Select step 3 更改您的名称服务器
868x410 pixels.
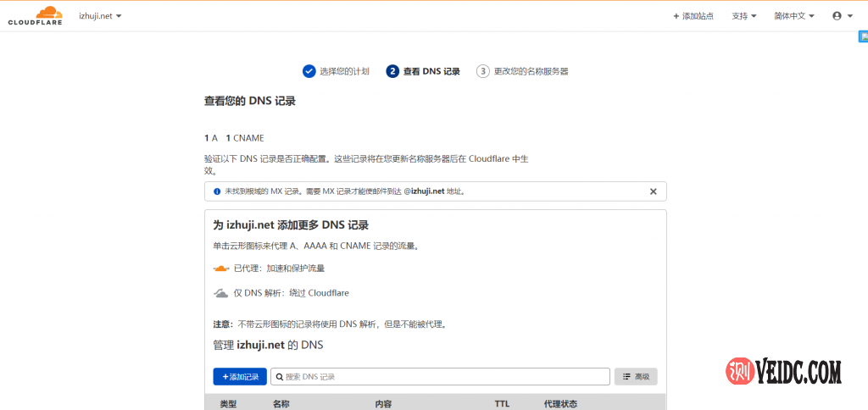pos(522,71)
